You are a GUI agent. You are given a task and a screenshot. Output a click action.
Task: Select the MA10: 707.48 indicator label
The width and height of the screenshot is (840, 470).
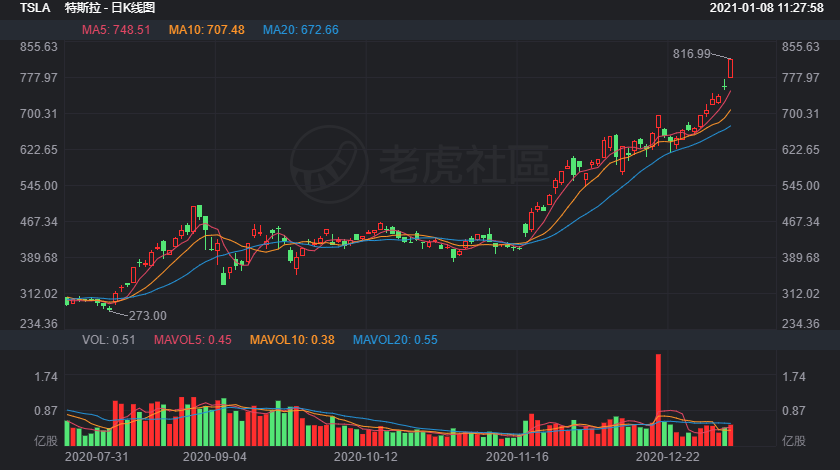207,30
